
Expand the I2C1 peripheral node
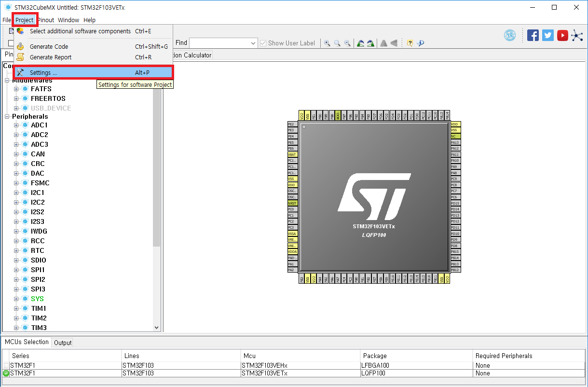click(x=16, y=193)
